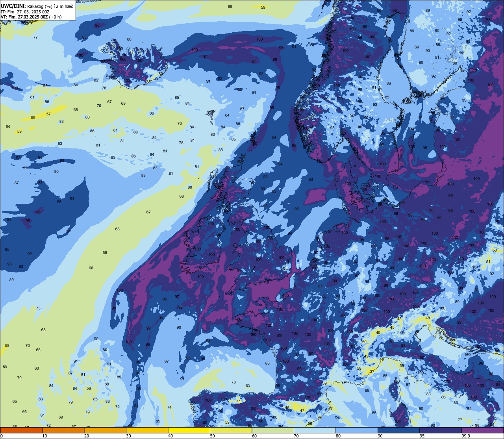This screenshot has width=504, height=439.
Task: Click the 50–60 yellow-green legend swatch
Action: (x=231, y=430)
